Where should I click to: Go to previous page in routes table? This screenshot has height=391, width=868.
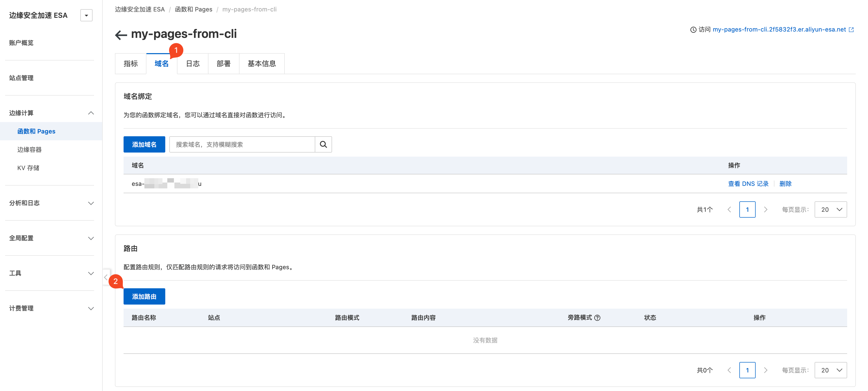729,370
